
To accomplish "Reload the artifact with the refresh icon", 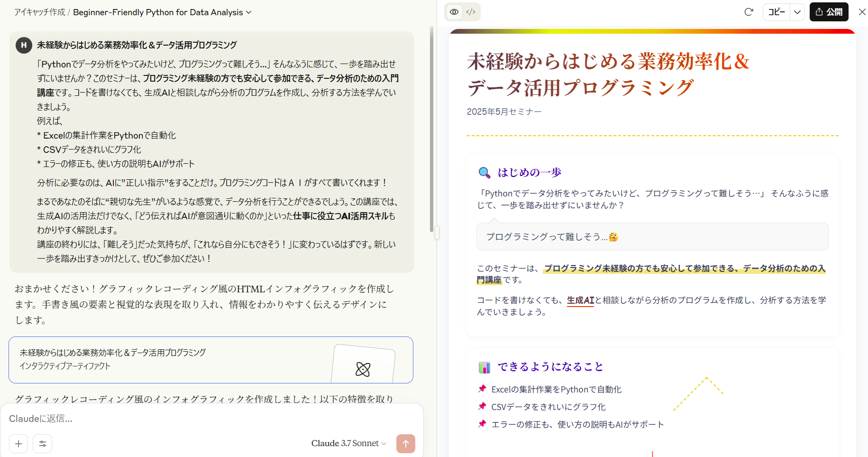I will click(749, 12).
